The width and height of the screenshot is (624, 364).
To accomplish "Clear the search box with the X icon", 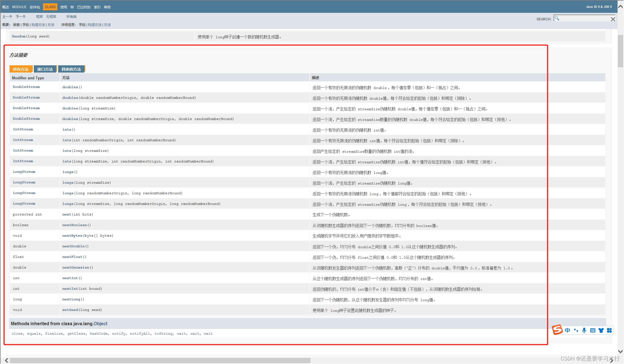I will coord(613,19).
